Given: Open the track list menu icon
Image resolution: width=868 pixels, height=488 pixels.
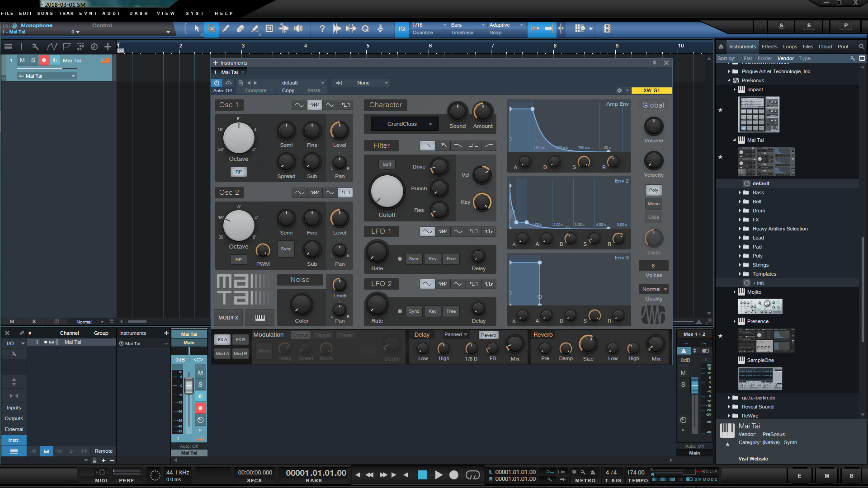Looking at the screenshot, I should pyautogui.click(x=8, y=47).
